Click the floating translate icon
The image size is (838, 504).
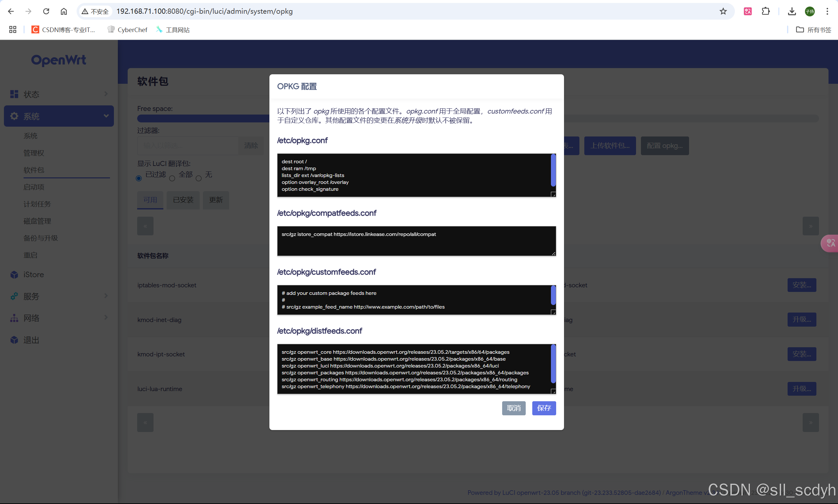click(x=830, y=243)
